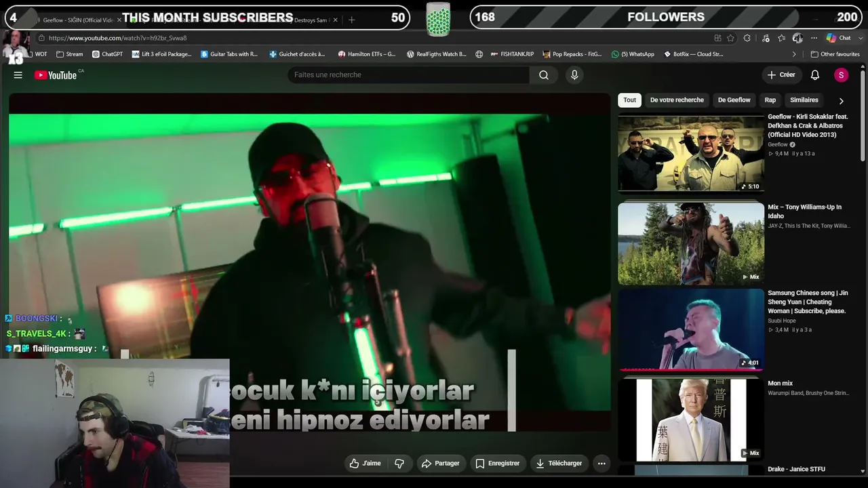Open Lift 3 eFoil Package bookmark

coord(162,54)
